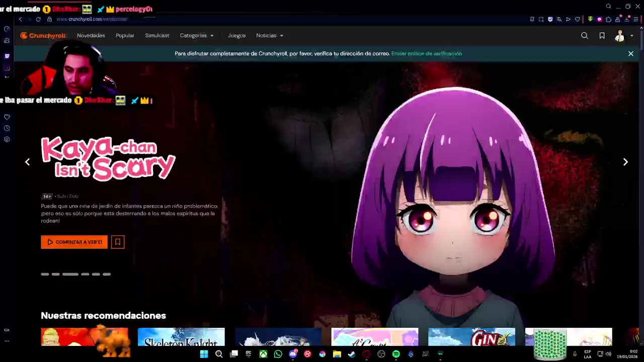Open the Popular menu item
This screenshot has width=644, height=362.
pyautogui.click(x=125, y=36)
